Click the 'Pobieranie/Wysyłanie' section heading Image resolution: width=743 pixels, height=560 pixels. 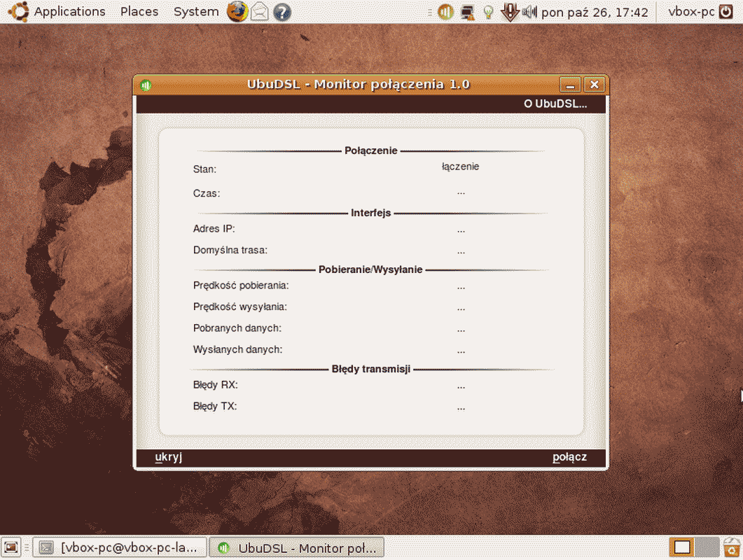click(x=370, y=269)
